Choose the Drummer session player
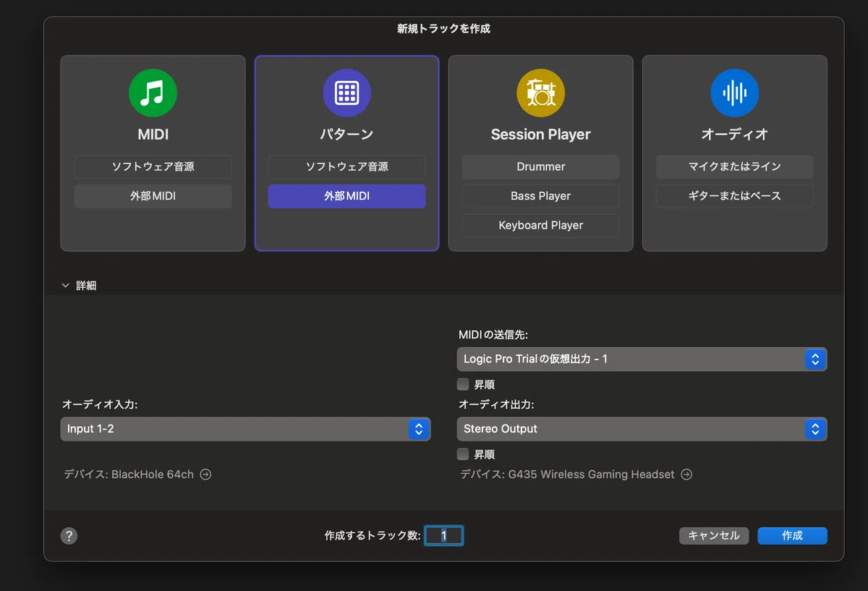 (x=540, y=166)
